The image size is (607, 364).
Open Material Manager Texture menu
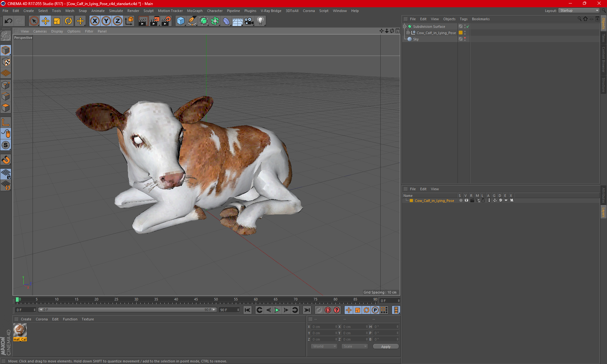click(88, 319)
